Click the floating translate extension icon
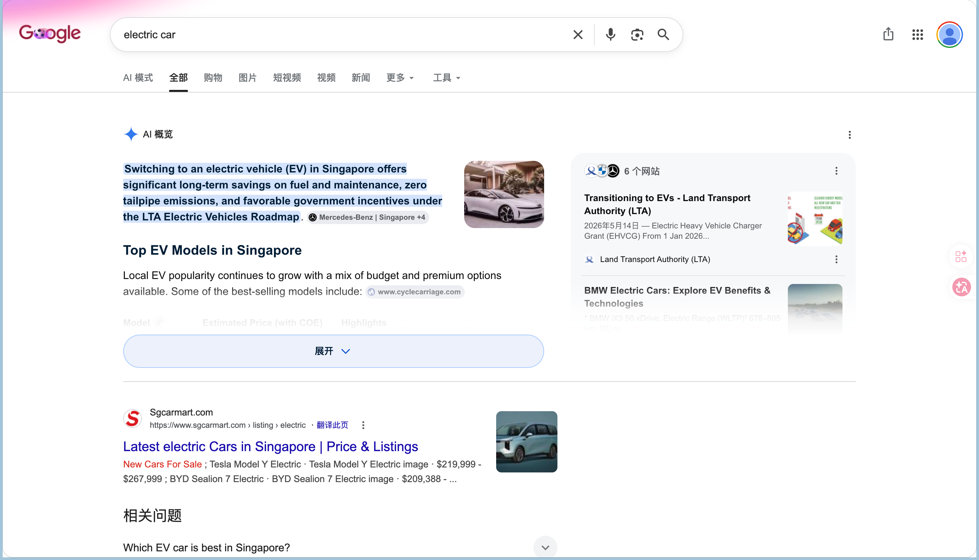Screen dimensions: 979x560 pos(961,287)
